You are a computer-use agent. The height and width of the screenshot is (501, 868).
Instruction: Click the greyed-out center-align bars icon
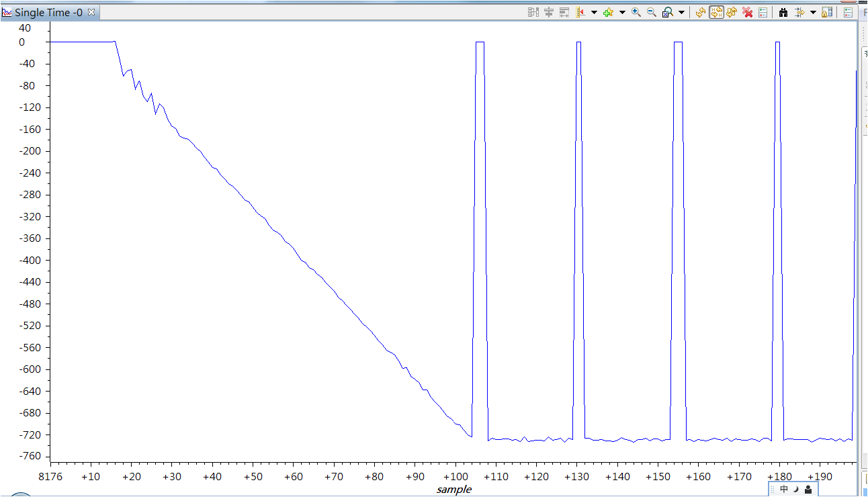[549, 12]
